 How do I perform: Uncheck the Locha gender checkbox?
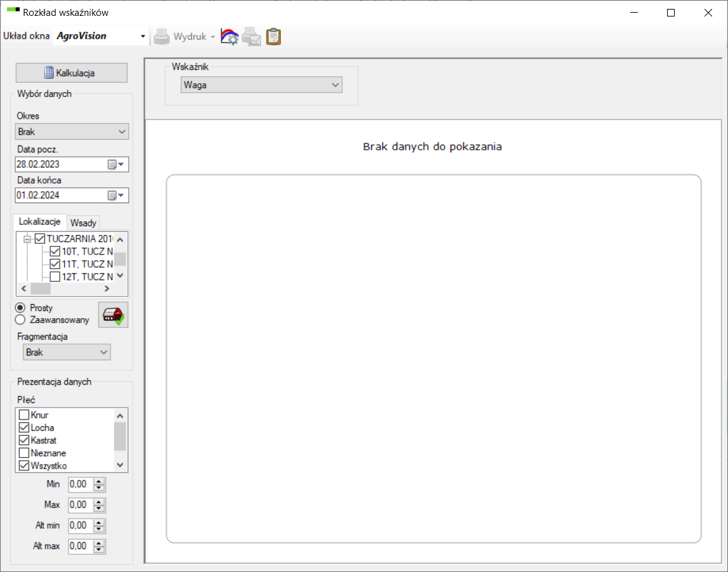(24, 428)
